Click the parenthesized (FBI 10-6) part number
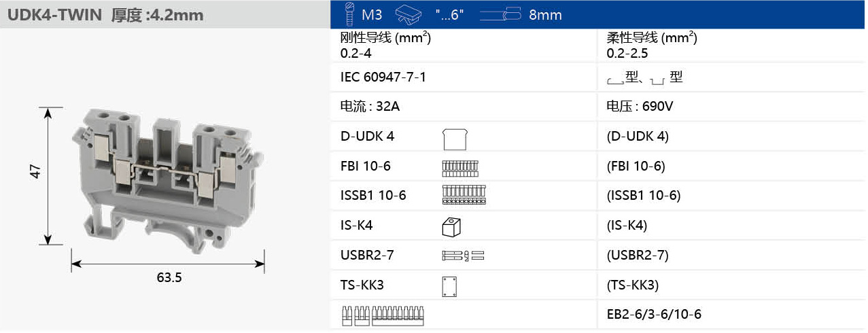Screen dimensions: 868x333 636,166
